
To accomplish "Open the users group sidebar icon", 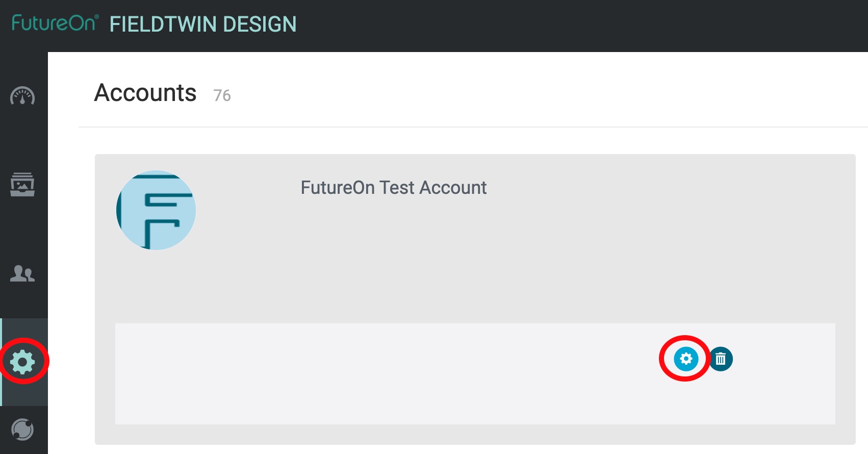I will 22,273.
